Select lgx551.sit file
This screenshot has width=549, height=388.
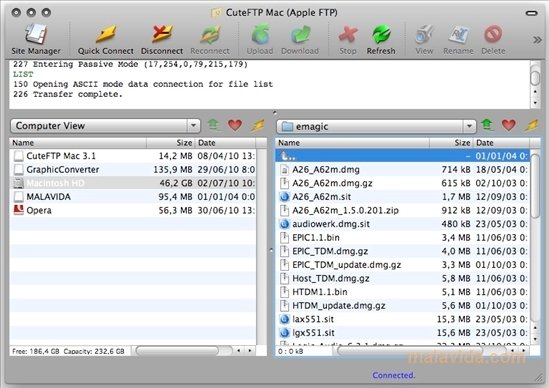click(x=403, y=333)
